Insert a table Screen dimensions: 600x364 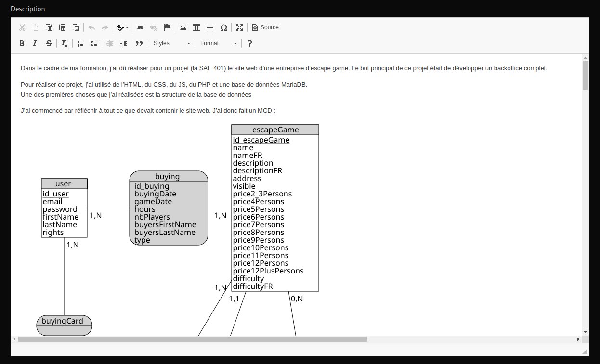click(x=196, y=27)
